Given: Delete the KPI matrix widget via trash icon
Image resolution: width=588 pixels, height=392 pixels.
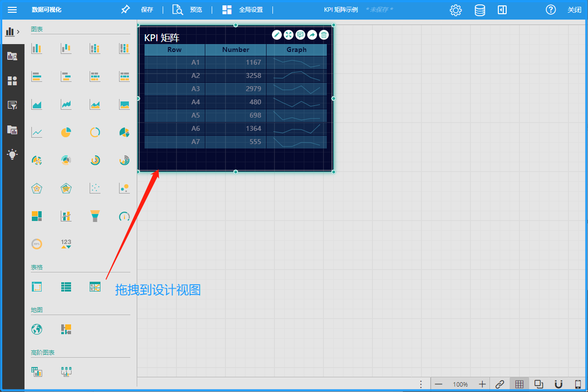Looking at the screenshot, I should (324, 35).
